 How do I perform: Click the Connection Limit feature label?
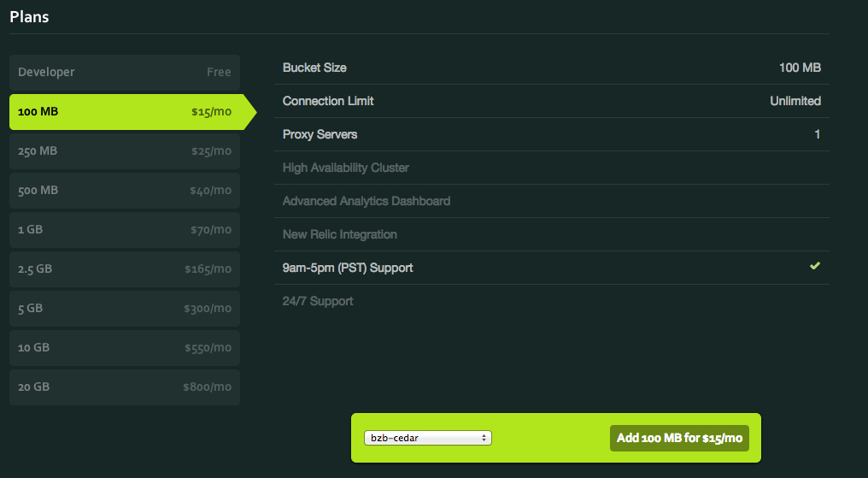coord(328,101)
